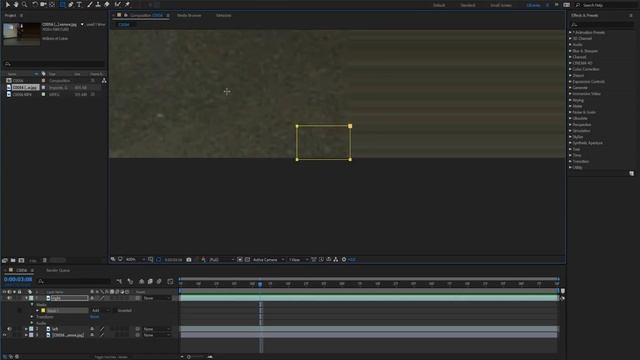This screenshot has width=640, height=360.
Task: Click the timeline layer search field
Action: (74, 281)
